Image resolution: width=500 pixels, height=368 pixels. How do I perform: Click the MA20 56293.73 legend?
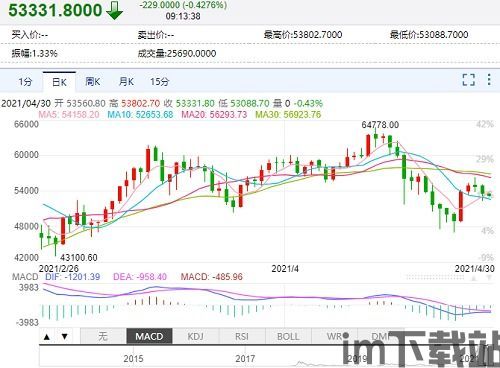point(214,115)
